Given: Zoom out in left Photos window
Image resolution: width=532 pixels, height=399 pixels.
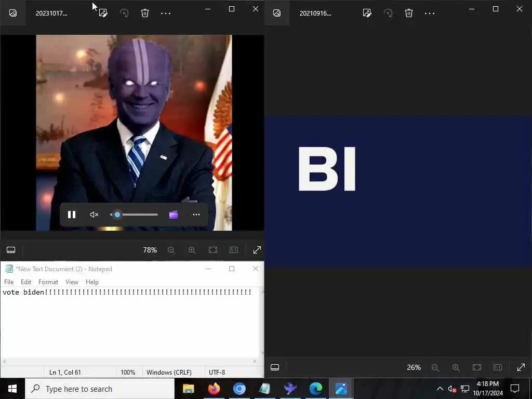Looking at the screenshot, I should (x=171, y=250).
